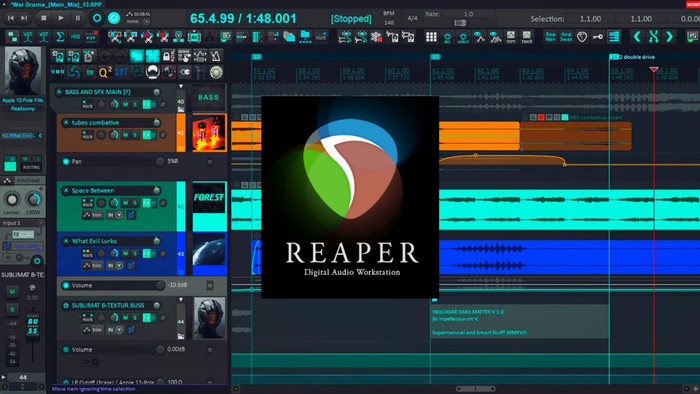
Task: Open the trim automation mode on Space Between
Action: [92, 215]
